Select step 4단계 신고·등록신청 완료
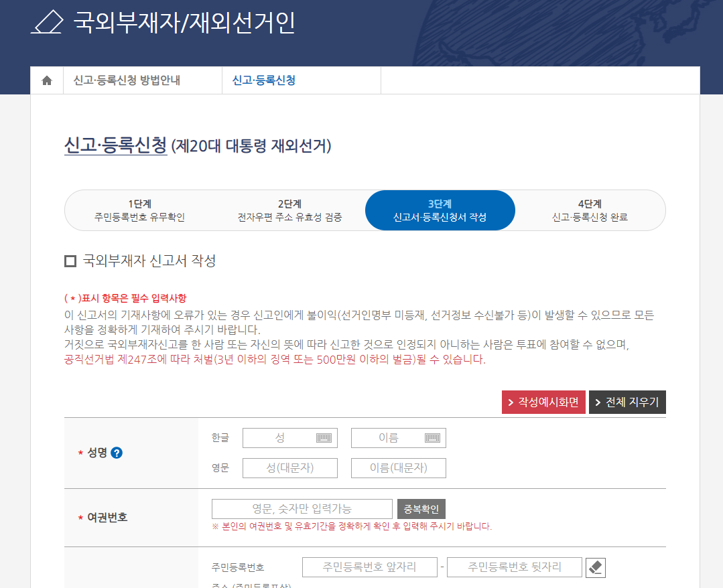This screenshot has height=588, width=723. coord(590,210)
